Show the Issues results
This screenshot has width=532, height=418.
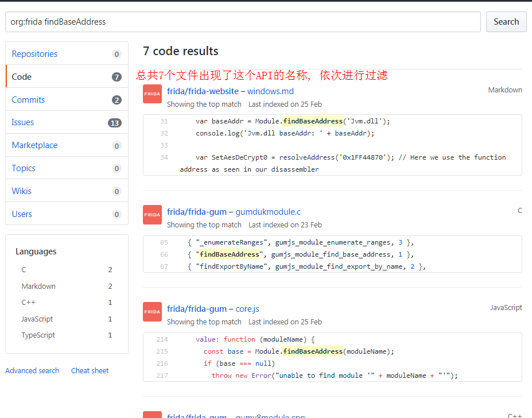coord(67,122)
